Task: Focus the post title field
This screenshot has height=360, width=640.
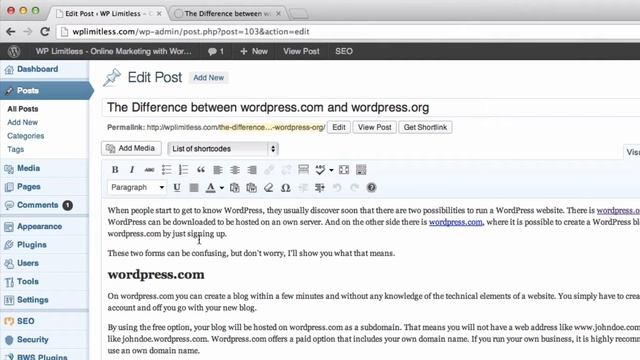Action: click(371, 108)
